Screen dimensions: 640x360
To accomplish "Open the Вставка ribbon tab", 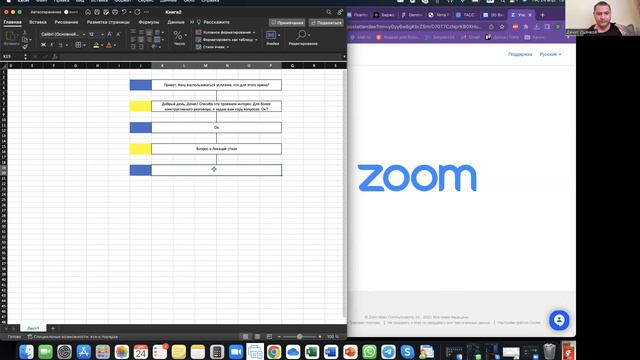I will point(38,22).
